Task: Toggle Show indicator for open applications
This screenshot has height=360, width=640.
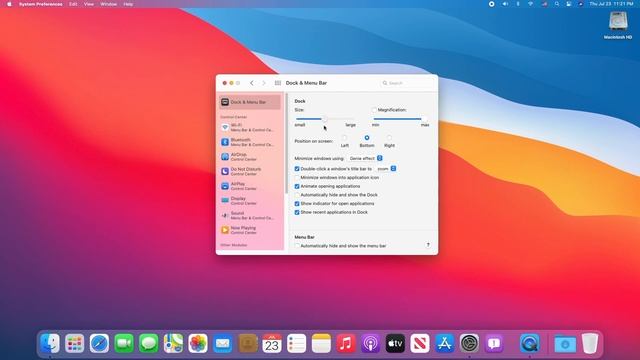Action: tap(297, 203)
